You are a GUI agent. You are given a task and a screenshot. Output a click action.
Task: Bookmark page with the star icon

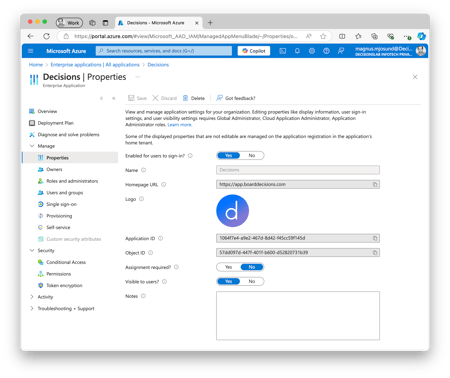click(x=323, y=36)
